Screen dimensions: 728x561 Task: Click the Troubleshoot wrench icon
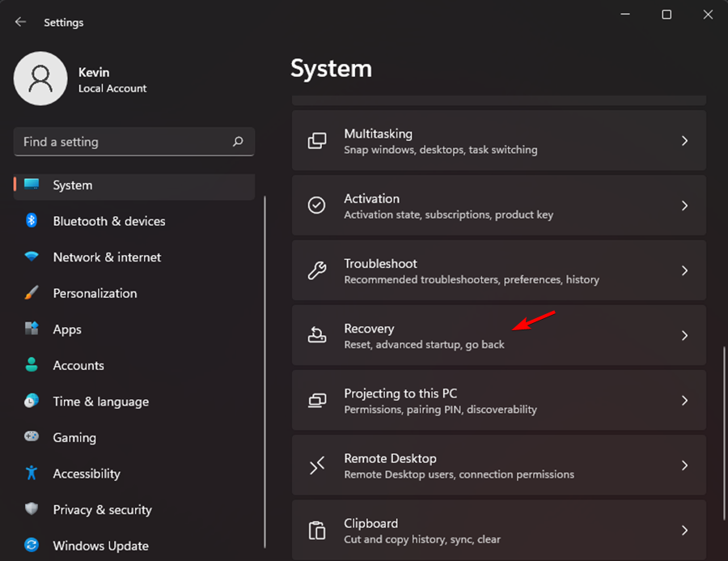pyautogui.click(x=317, y=270)
